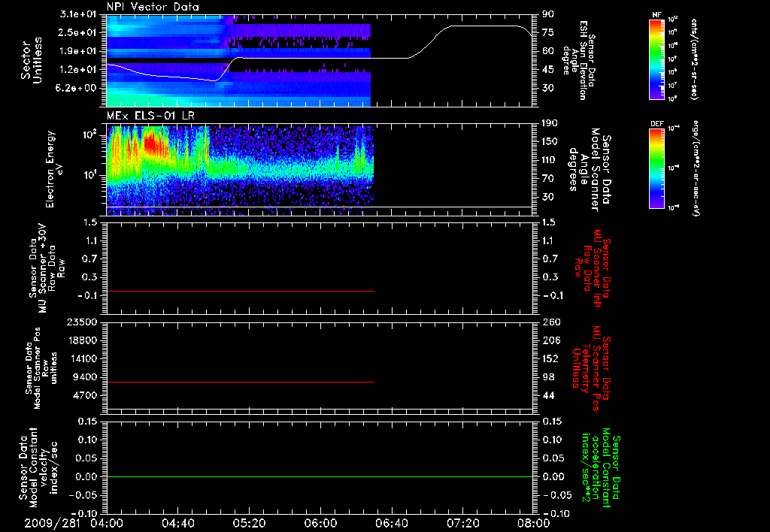Click the "Sector Unitless" axis label
The image size is (770, 532).
tap(32, 60)
